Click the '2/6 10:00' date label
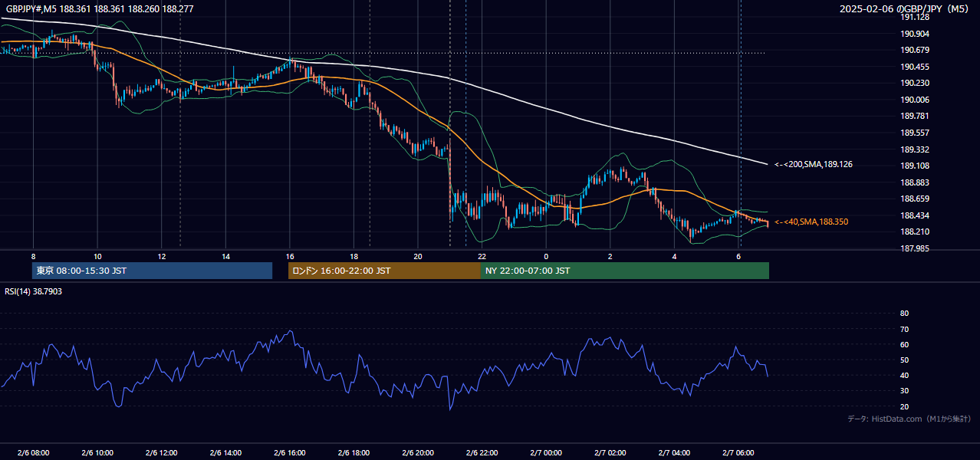This screenshot has width=980, height=460. click(97, 453)
